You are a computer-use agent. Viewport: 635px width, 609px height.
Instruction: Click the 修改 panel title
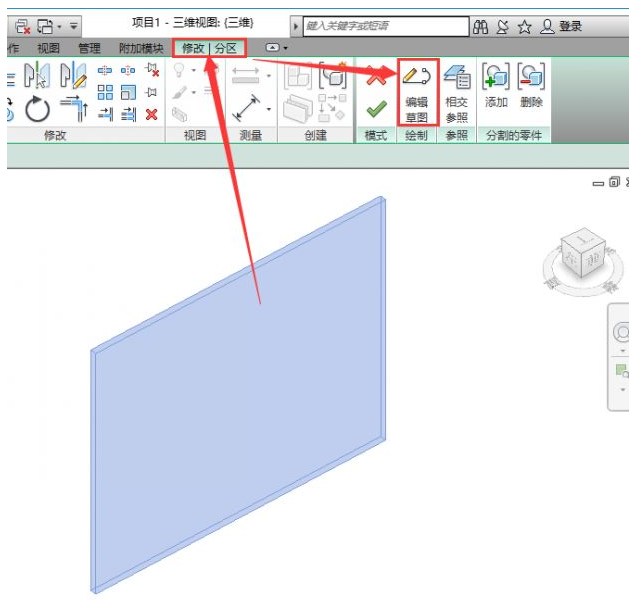click(x=55, y=135)
